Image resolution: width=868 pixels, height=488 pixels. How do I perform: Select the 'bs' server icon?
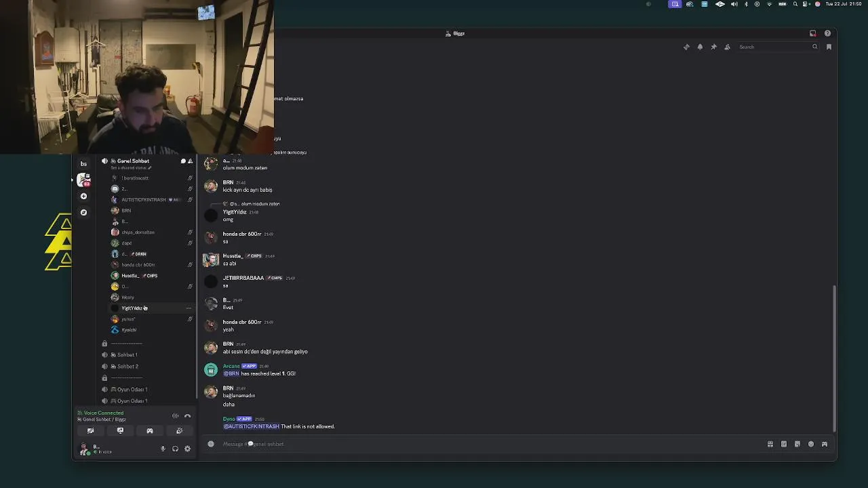(83, 163)
